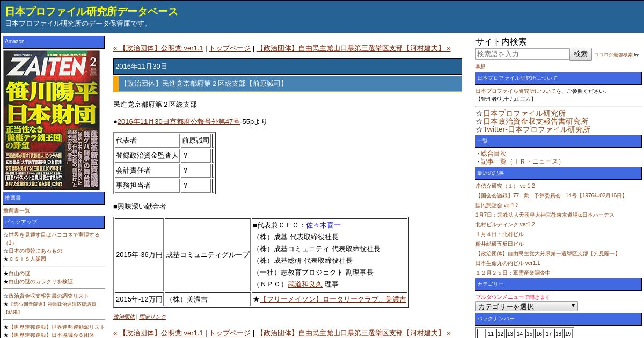Open the 政治団体 category link below the article
The width and height of the screenshot is (644, 338).
[124, 317]
